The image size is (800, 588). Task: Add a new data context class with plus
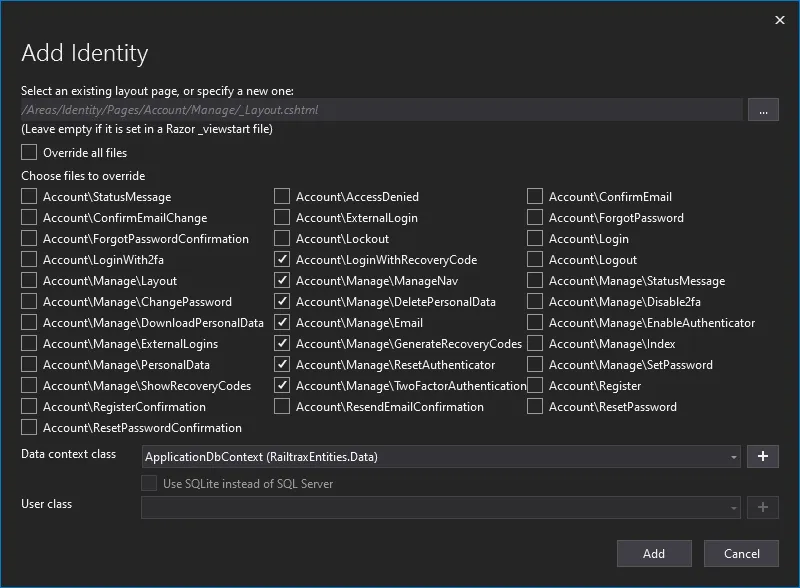tap(763, 456)
